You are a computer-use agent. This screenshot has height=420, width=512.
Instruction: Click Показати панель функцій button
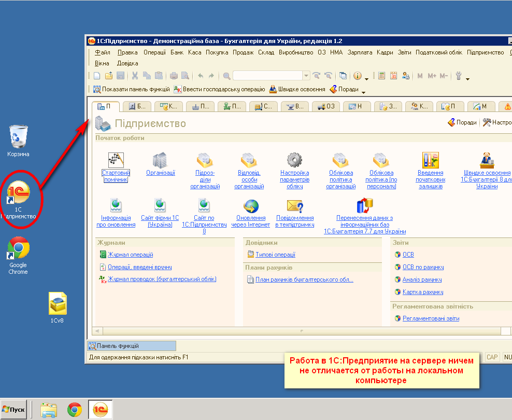pos(131,89)
